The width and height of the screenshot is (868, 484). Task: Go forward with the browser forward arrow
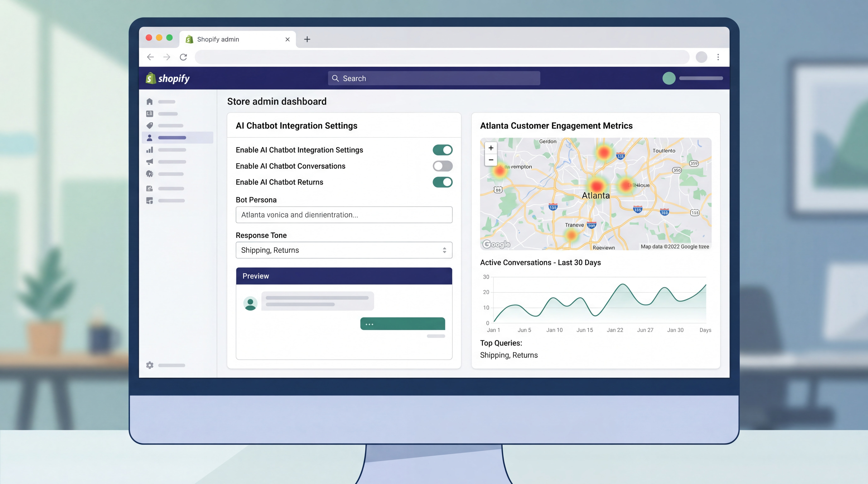click(x=167, y=57)
